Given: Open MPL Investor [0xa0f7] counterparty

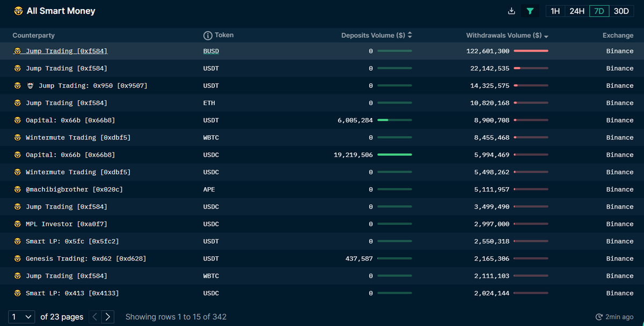Looking at the screenshot, I should click(x=67, y=224).
